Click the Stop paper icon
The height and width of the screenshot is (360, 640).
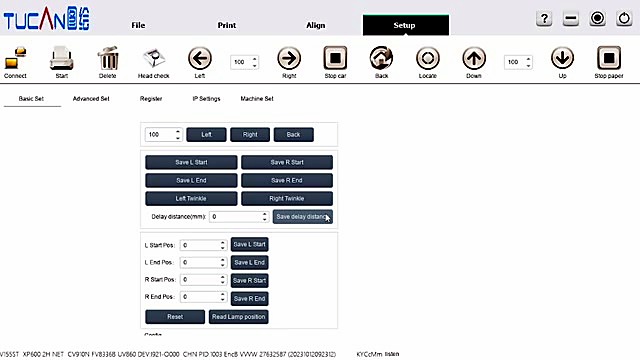click(x=609, y=58)
